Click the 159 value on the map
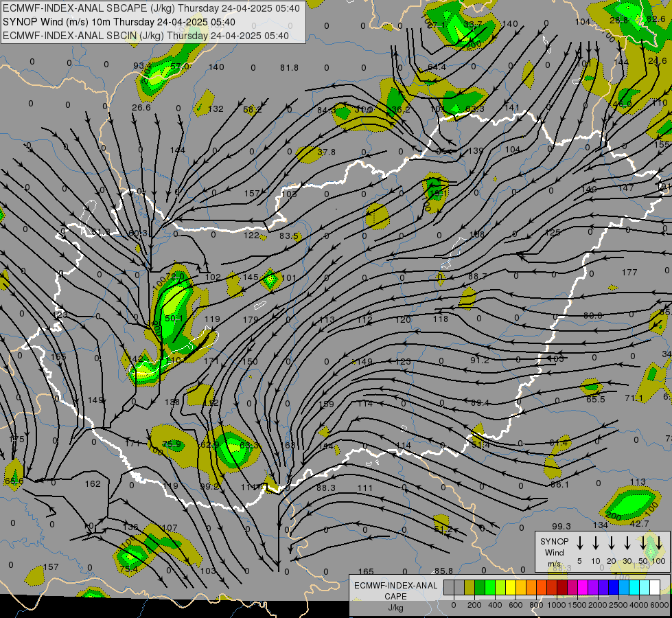 click(x=326, y=404)
